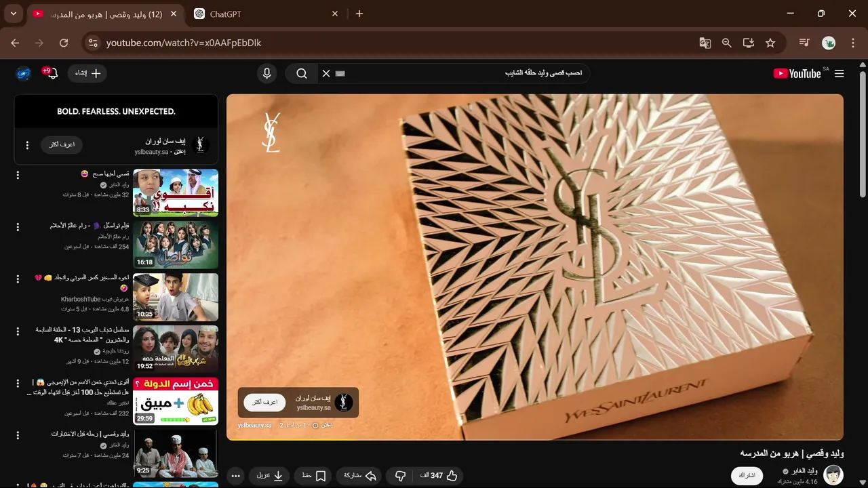Click the YSL logo in the sidebar ad

[x=200, y=144]
